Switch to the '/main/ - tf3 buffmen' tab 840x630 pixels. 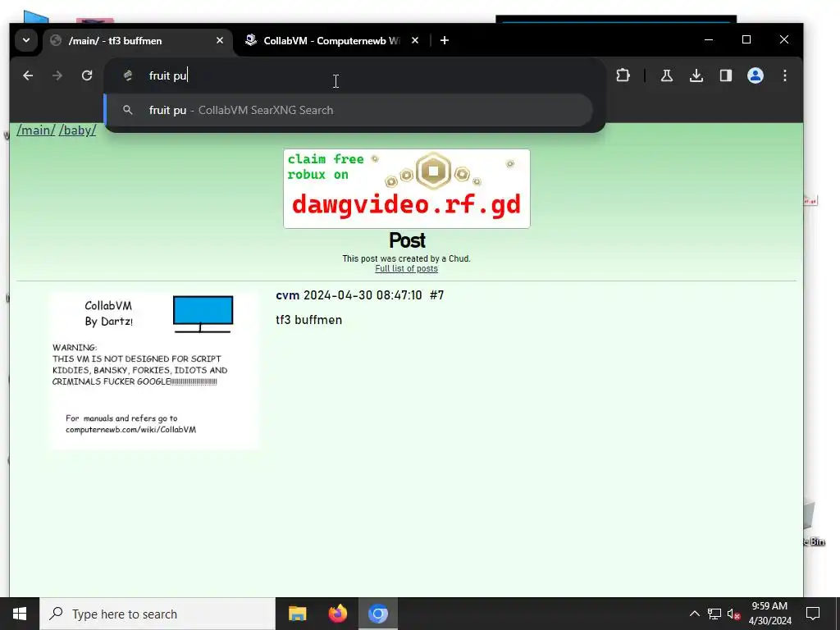pos(138,41)
